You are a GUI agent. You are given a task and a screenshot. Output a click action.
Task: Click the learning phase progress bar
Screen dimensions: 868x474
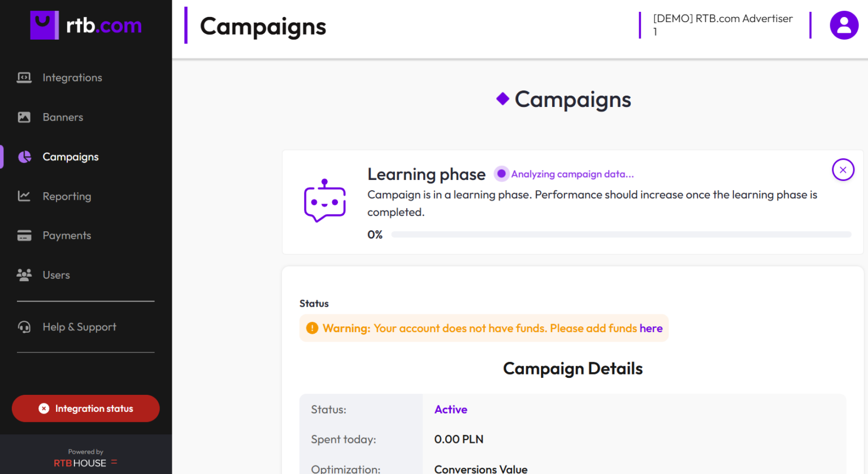coord(620,234)
